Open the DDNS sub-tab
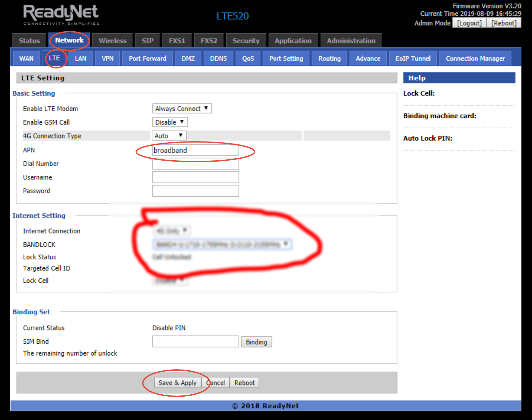Screen dimensions: 532x420 [x=218, y=59]
